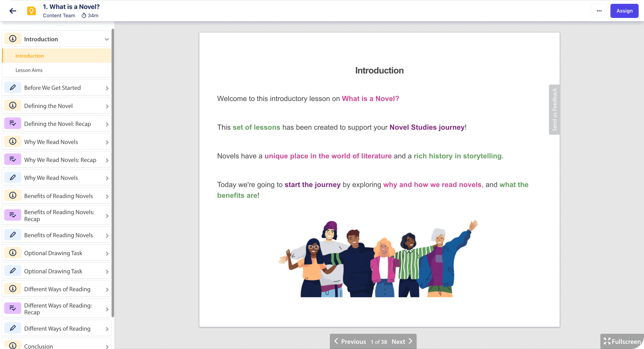This screenshot has height=349, width=644.
Task: Collapse the Introduction section chevron
Action: pos(107,39)
